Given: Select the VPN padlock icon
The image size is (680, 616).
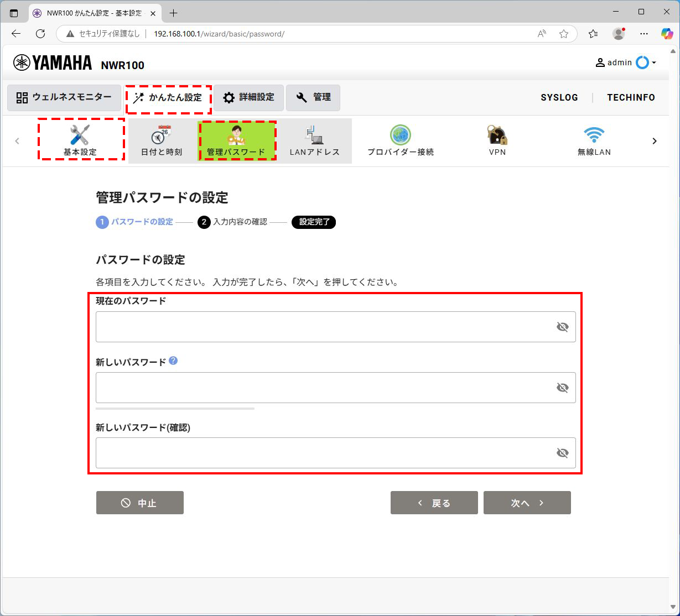Looking at the screenshot, I should [497, 140].
